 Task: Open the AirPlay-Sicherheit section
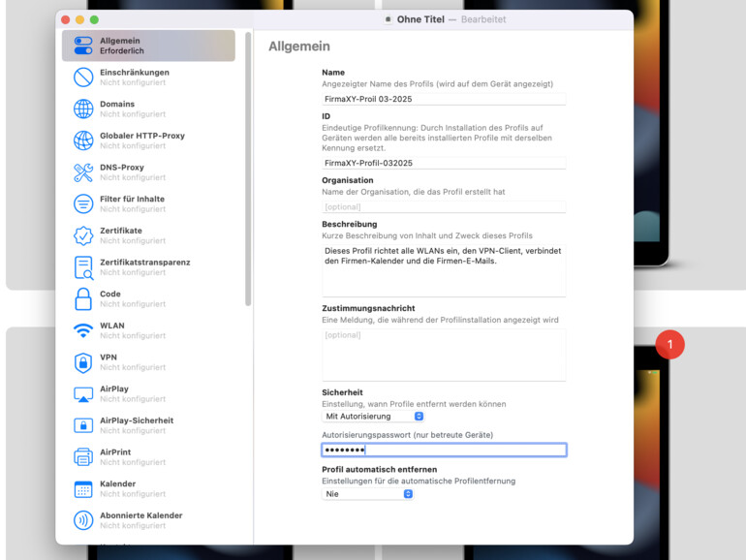(x=148, y=425)
